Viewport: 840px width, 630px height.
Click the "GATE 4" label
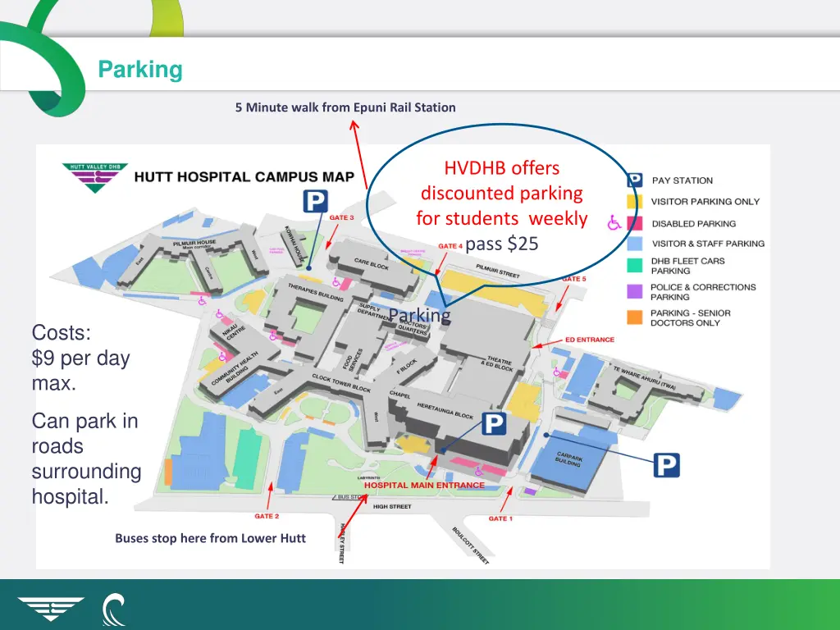450,246
